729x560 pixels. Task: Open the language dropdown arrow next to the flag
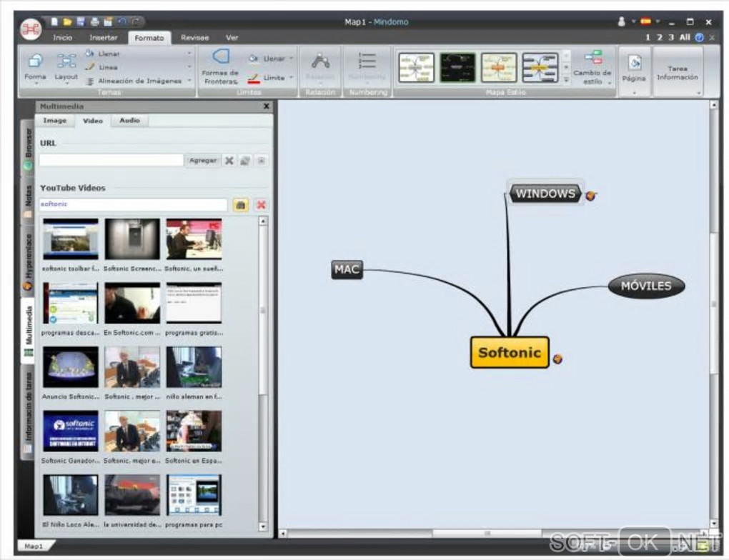point(658,21)
